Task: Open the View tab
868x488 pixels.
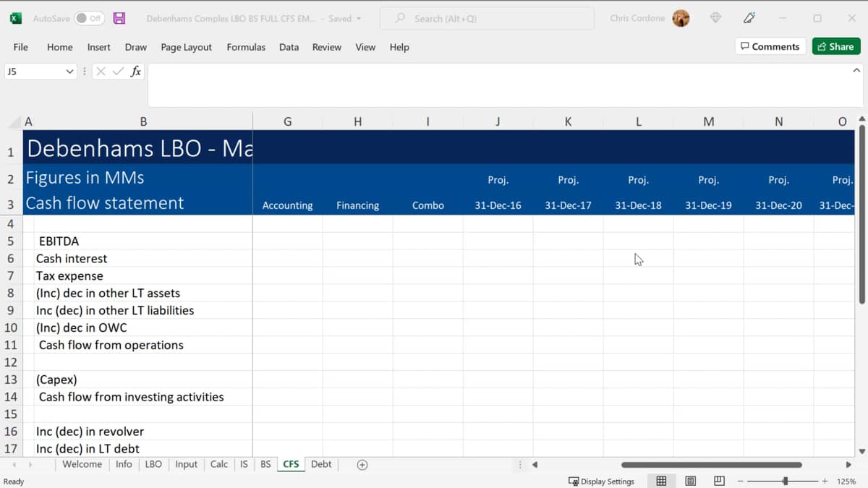Action: (x=365, y=47)
